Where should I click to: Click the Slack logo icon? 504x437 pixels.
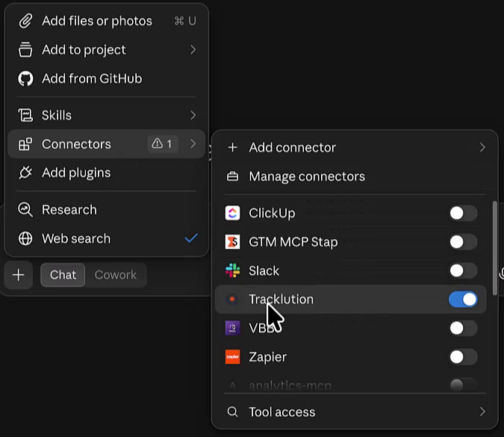(x=233, y=270)
